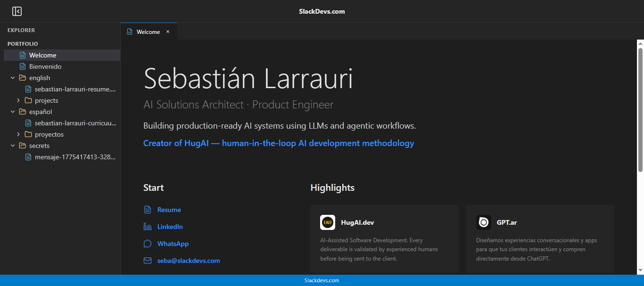Select the LinkedIn icon
The height and width of the screenshot is (286, 644).
(x=147, y=227)
